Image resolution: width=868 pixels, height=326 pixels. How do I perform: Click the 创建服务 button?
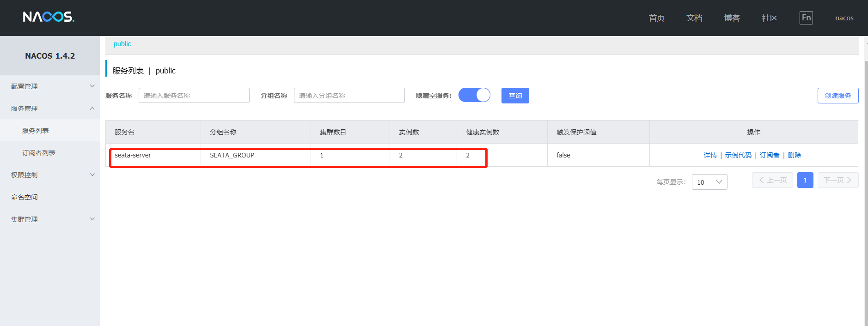click(x=838, y=96)
